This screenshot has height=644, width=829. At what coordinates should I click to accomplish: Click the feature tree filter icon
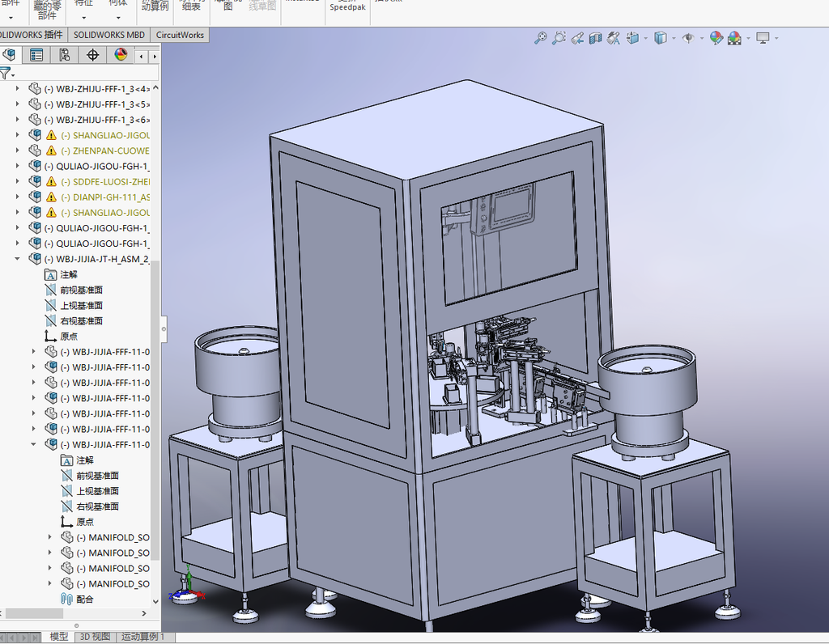(x=6, y=74)
